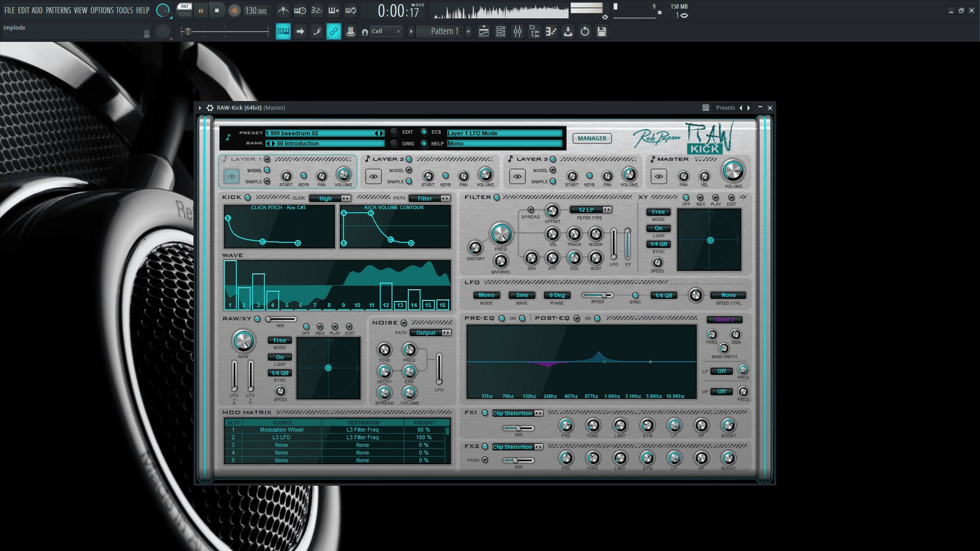This screenshot has width=980, height=551.
Task: Enable Layer 2 power LED
Action: pyautogui.click(x=409, y=159)
